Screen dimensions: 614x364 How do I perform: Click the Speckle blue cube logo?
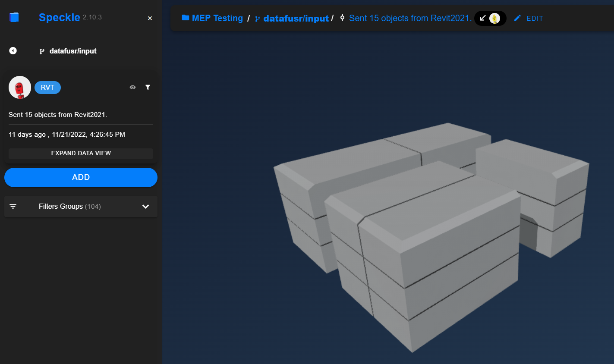(x=14, y=17)
